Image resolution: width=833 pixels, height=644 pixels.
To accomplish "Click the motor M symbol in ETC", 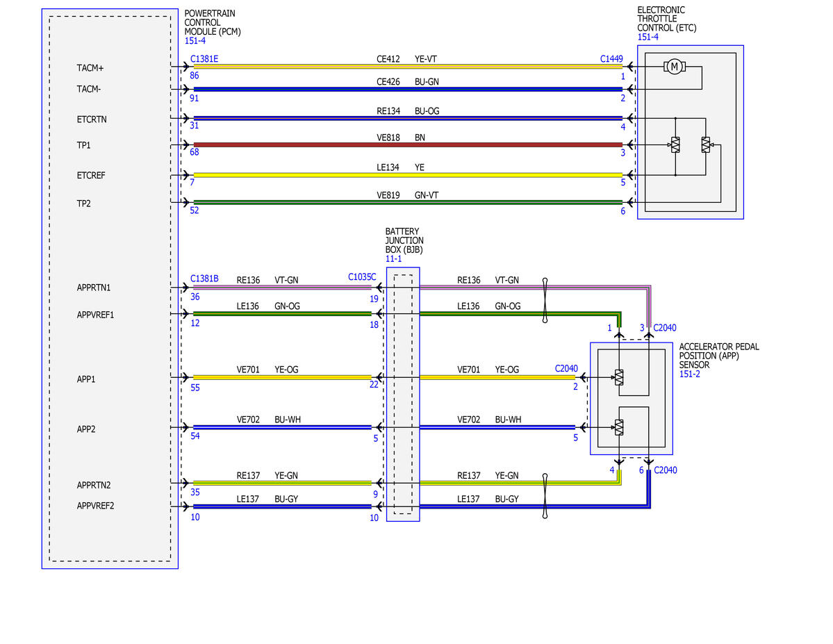I will [x=674, y=67].
